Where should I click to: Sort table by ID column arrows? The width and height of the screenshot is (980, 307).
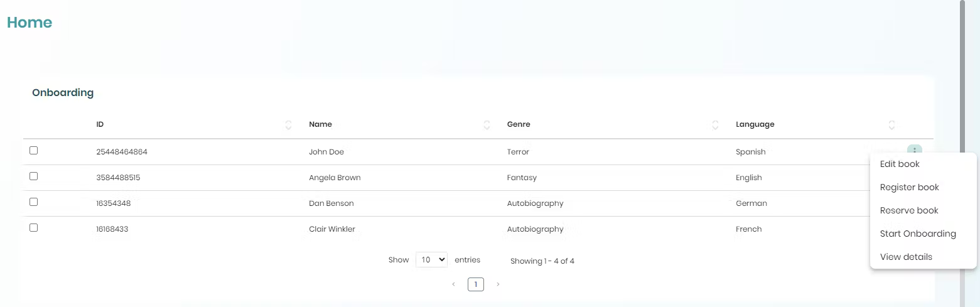coord(288,125)
